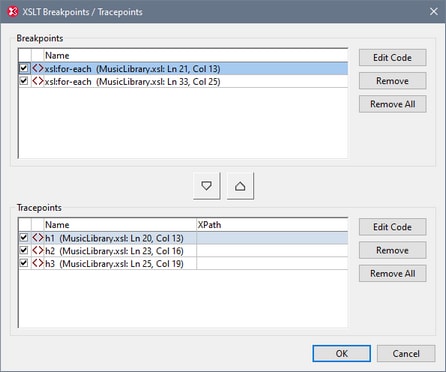The width and height of the screenshot is (446, 372).
Task: Click the move-down arrow between the two lists
Action: (207, 186)
